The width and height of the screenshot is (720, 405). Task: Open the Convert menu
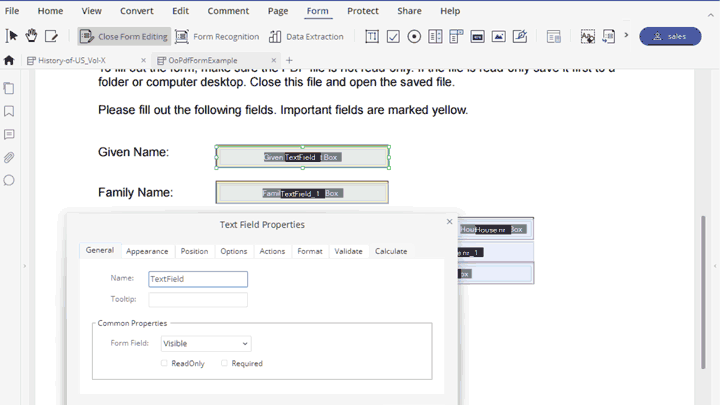pyautogui.click(x=136, y=11)
